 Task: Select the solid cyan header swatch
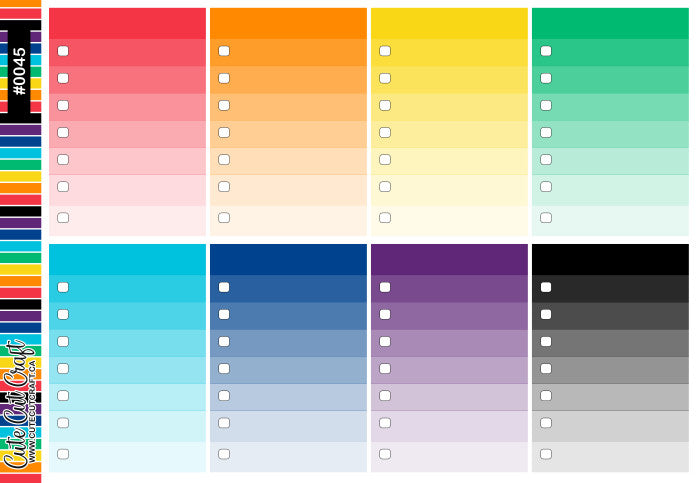(127, 259)
